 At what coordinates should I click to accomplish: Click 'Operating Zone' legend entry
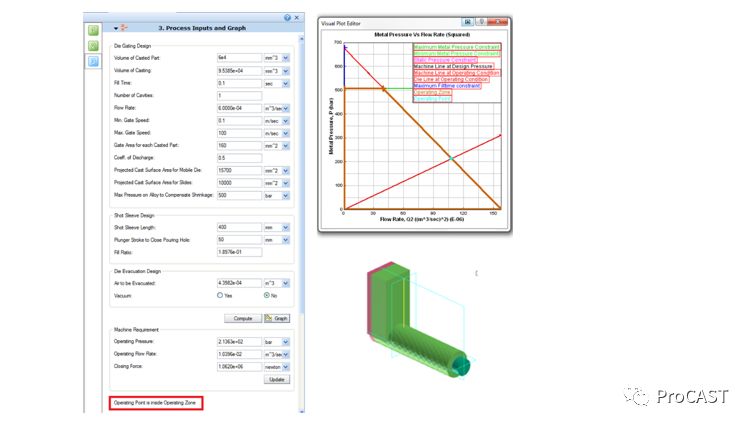tap(432, 92)
